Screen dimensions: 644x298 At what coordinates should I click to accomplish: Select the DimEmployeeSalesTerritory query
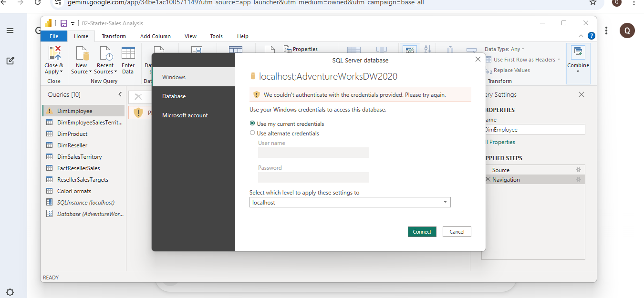pos(83,123)
